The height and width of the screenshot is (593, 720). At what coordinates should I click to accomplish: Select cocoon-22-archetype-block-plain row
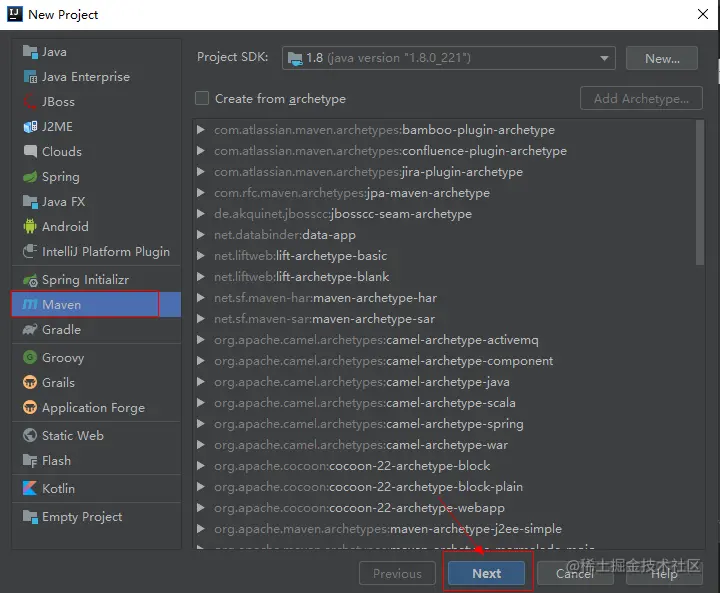[444, 486]
